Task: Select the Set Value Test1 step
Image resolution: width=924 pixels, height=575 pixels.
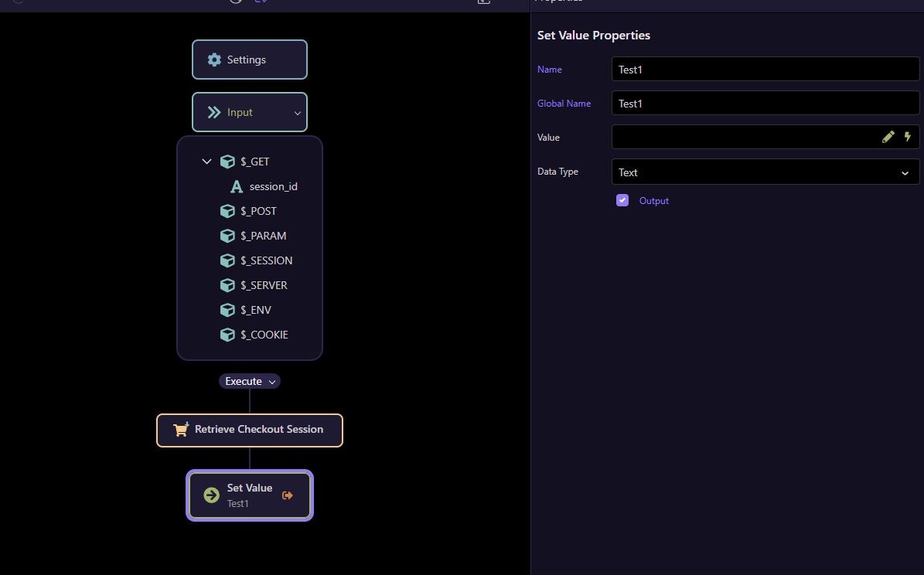Action: point(250,495)
